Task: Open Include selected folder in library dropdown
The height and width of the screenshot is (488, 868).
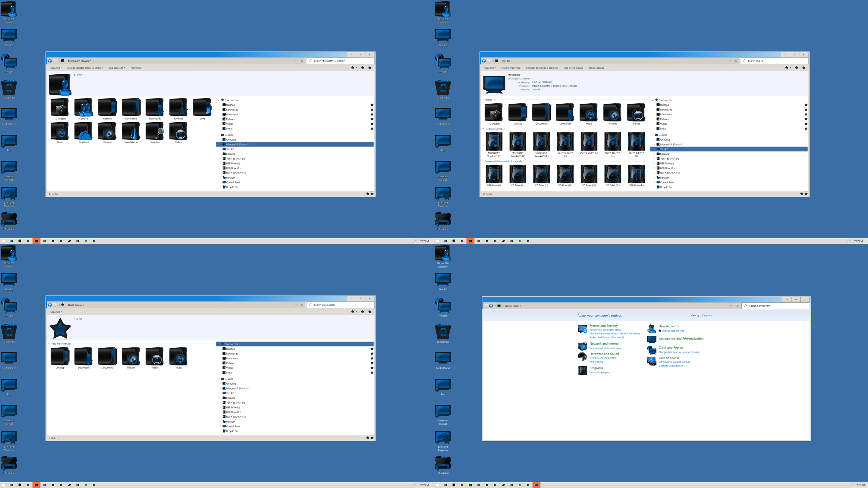Action: (85, 68)
